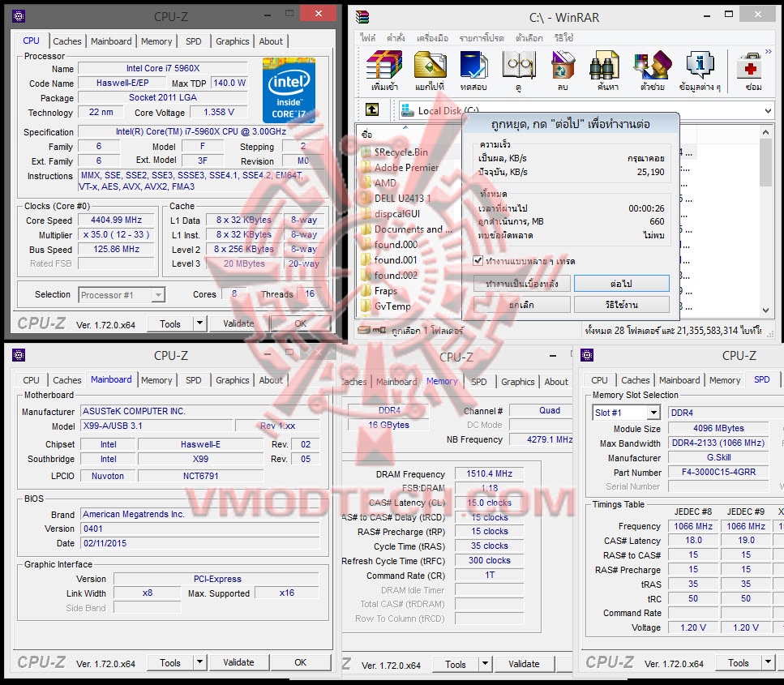Open the รายการโปรด (Favorites) menu in WinRAR
784x685 pixels.
[x=482, y=37]
